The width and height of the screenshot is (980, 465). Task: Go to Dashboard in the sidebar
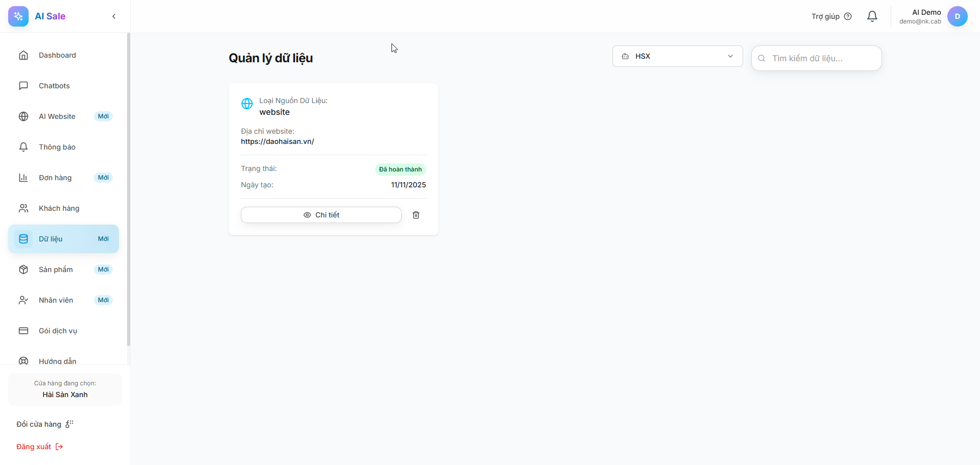(57, 55)
